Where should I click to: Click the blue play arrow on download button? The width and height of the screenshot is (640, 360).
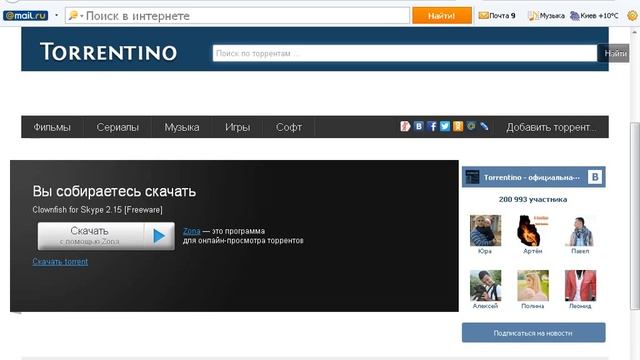pos(159,236)
